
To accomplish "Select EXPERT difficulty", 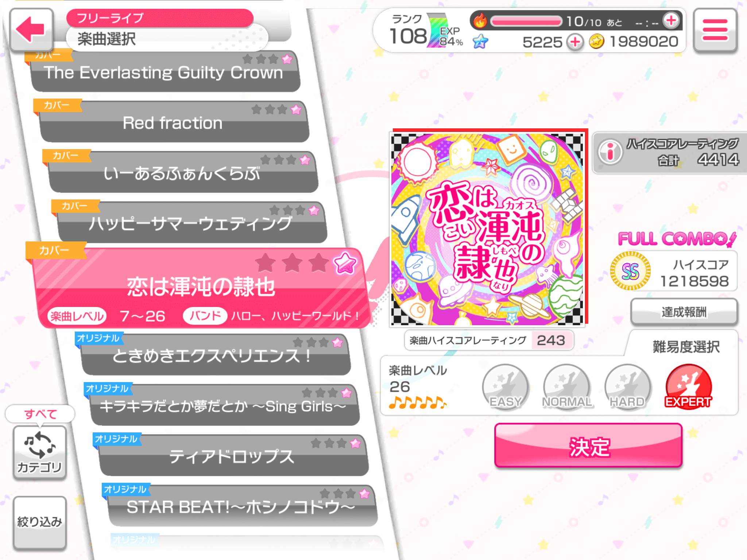I will pyautogui.click(x=689, y=387).
